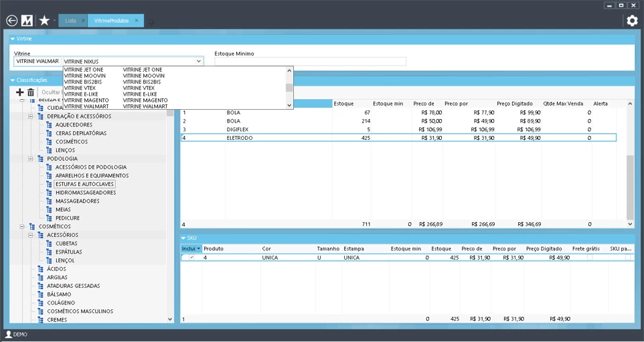Toggle the SKU padrão checkbox in the SKU row

[628, 258]
